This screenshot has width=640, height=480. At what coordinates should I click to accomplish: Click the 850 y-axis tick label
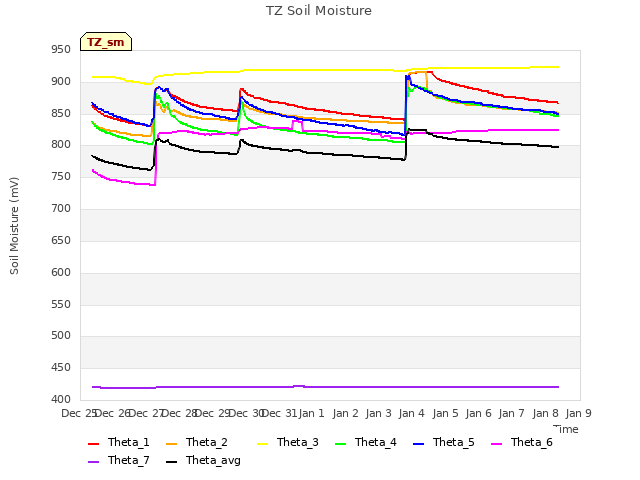point(61,113)
